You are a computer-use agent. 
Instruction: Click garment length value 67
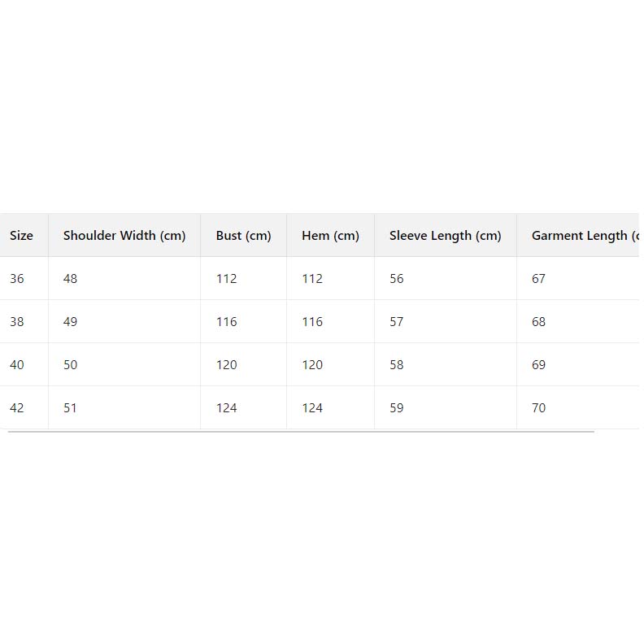pyautogui.click(x=539, y=279)
